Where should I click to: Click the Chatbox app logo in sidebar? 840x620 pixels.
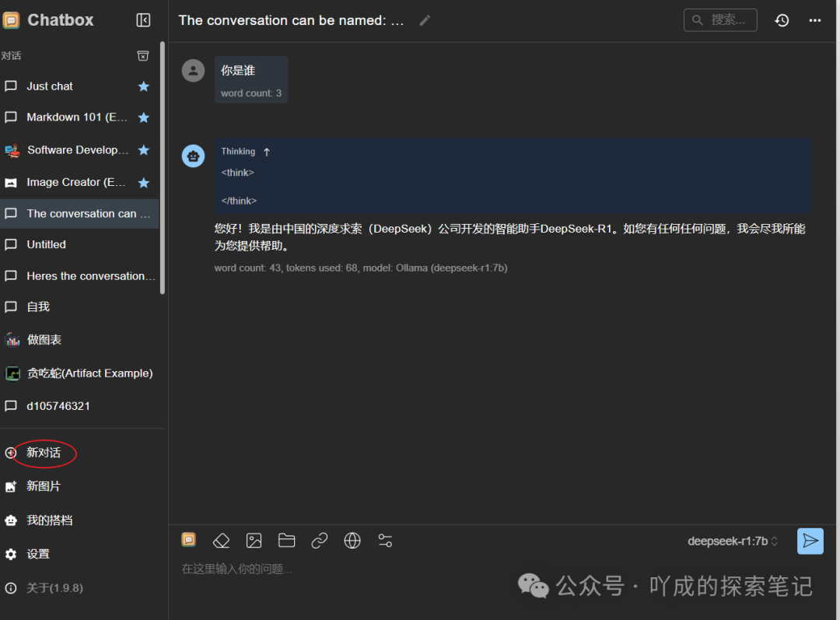11,20
